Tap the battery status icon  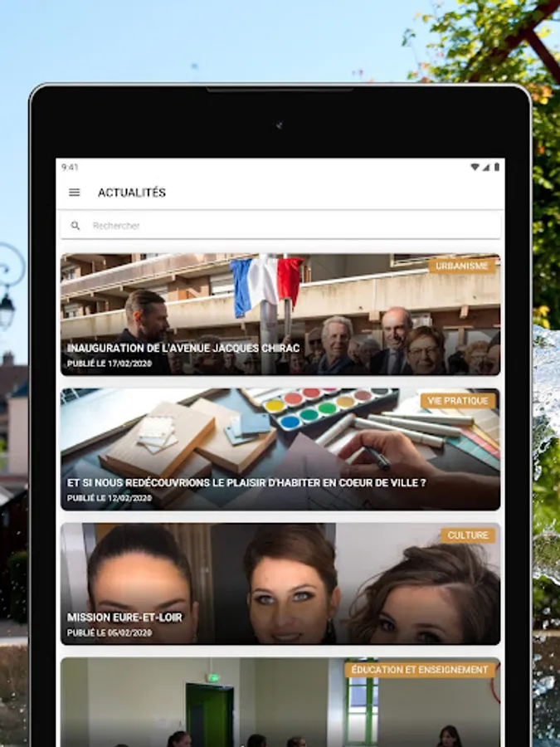497,167
